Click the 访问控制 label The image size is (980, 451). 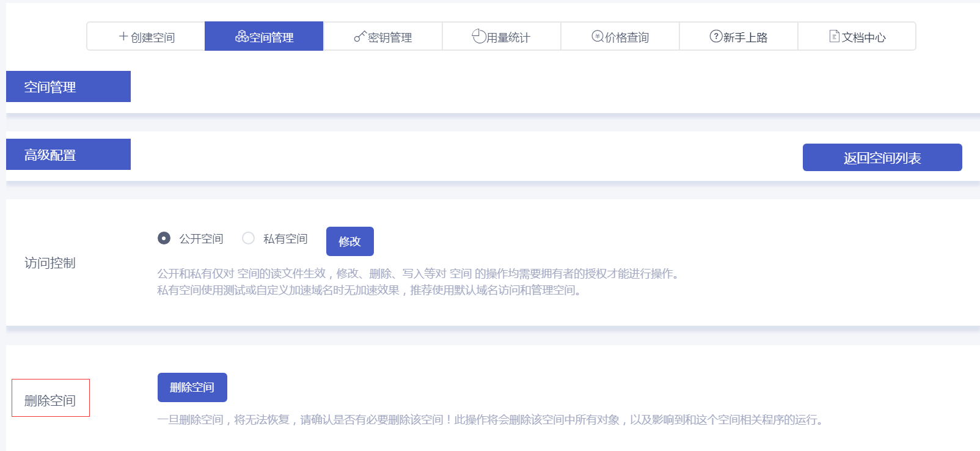[50, 263]
